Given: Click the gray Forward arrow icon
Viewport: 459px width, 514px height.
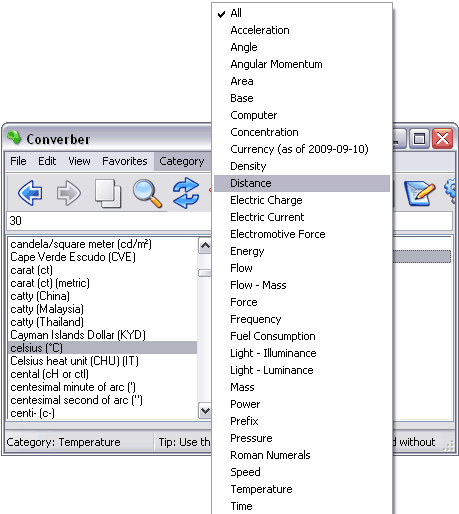Looking at the screenshot, I should point(69,193).
